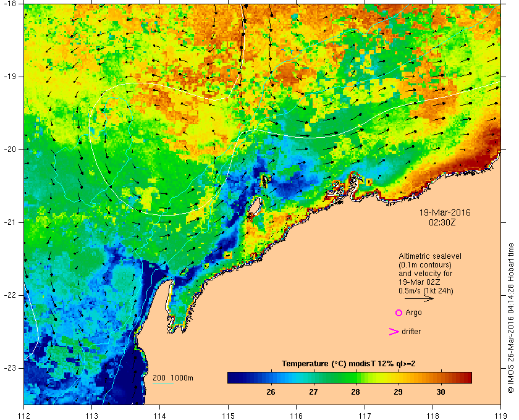519x420 pixels.
Task: Click the longitude axis label 114
Action: click(160, 416)
